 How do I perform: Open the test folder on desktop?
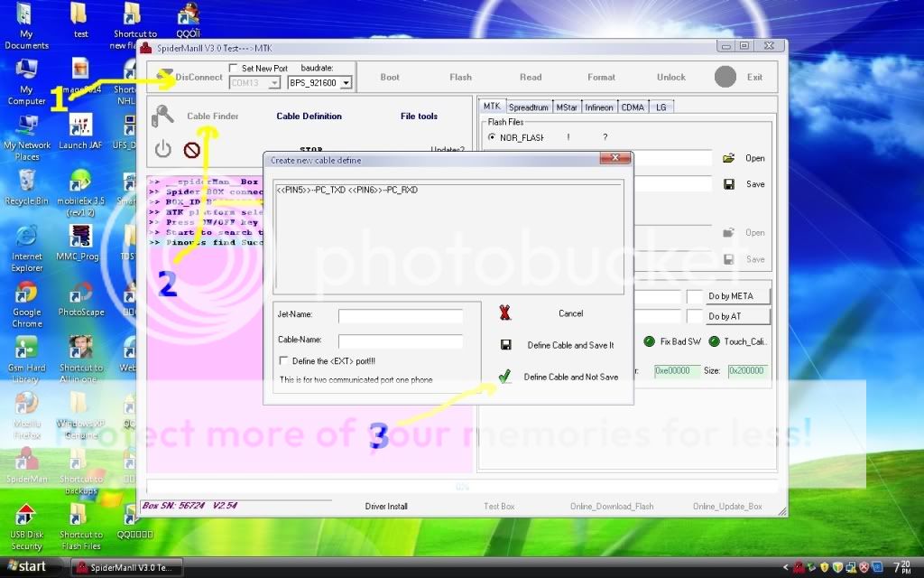point(80,20)
